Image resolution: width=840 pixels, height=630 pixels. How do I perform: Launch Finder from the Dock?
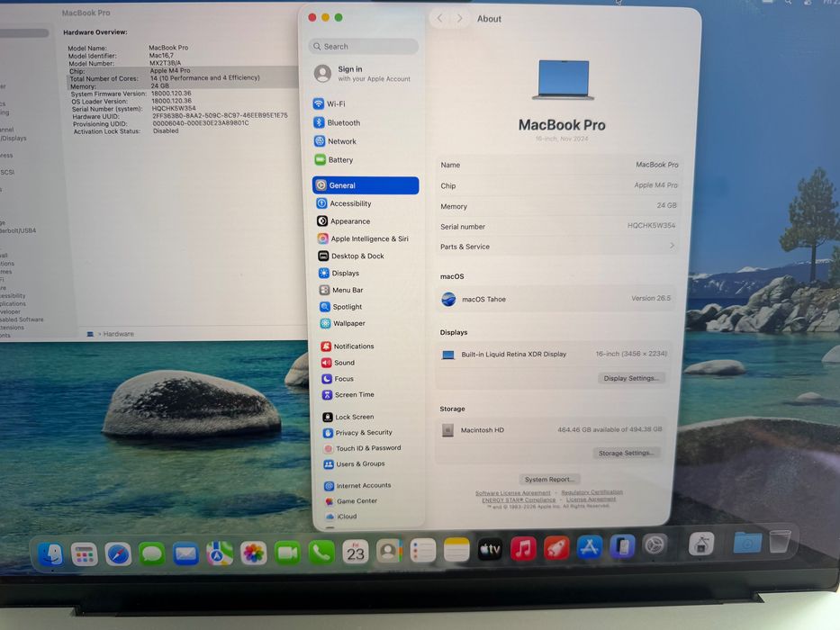[x=51, y=554]
